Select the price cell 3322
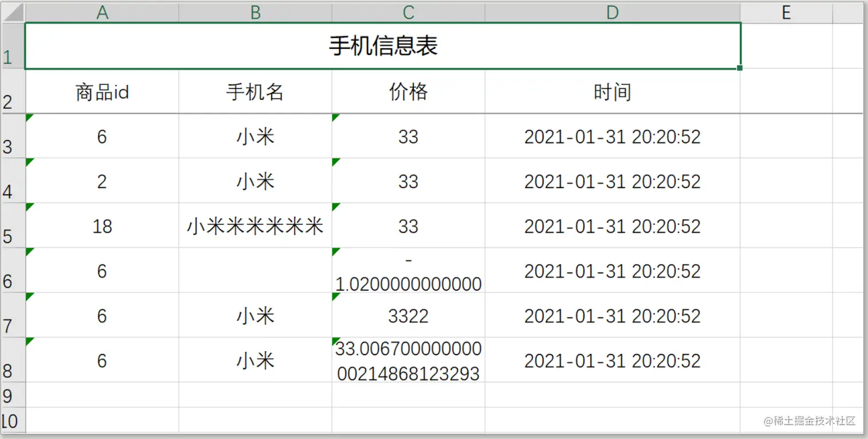Screen dimensions: 868x439 coord(408,315)
